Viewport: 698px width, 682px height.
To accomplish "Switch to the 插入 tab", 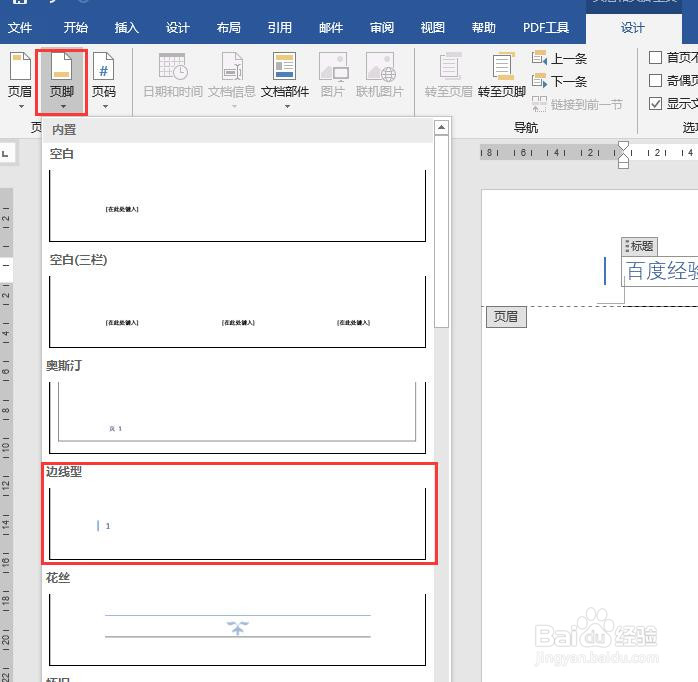I will tap(127, 28).
